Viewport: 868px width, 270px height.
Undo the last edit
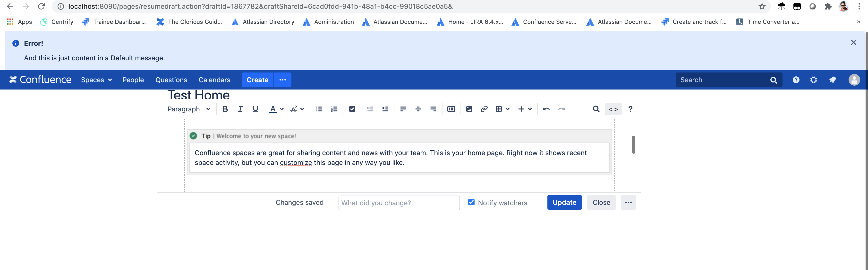(x=546, y=109)
